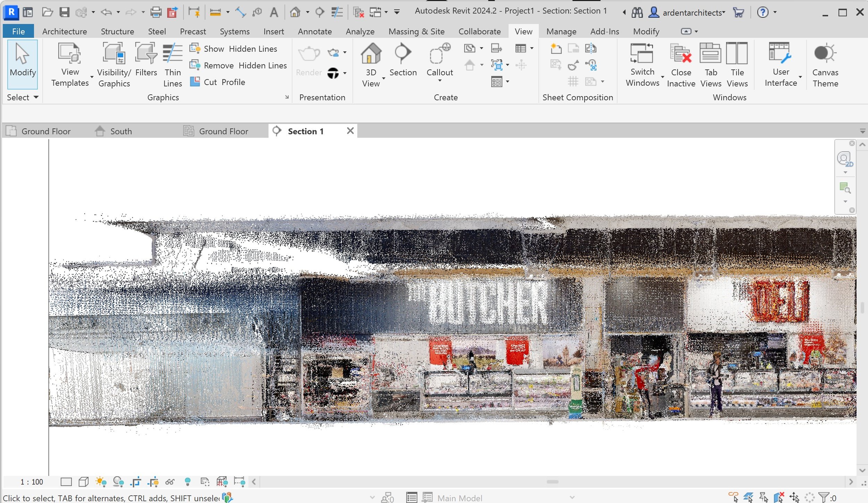Click the Modify button
Viewport: 868px width, 503px height.
tap(23, 64)
